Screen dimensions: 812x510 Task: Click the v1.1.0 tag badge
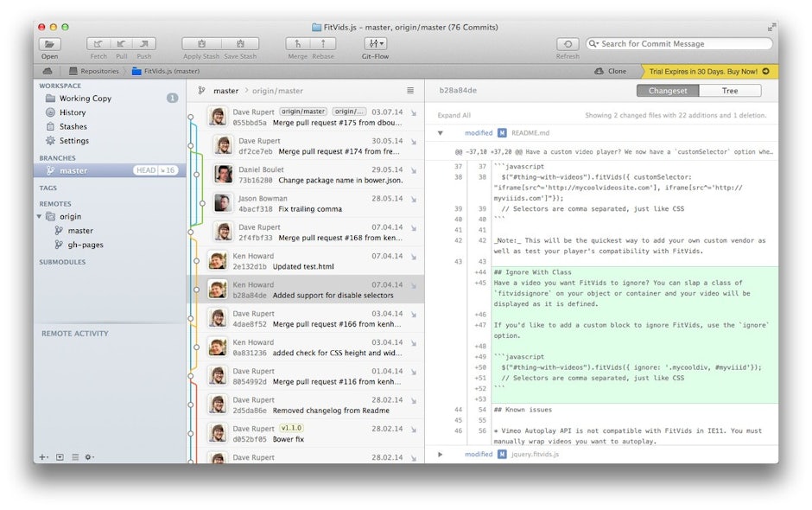click(x=292, y=428)
